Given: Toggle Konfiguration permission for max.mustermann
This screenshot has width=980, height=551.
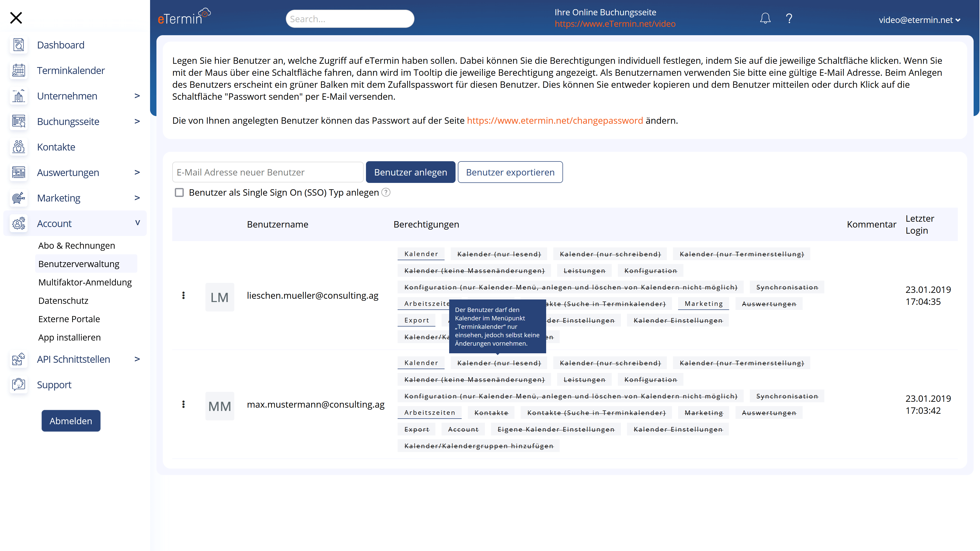Looking at the screenshot, I should [650, 380].
